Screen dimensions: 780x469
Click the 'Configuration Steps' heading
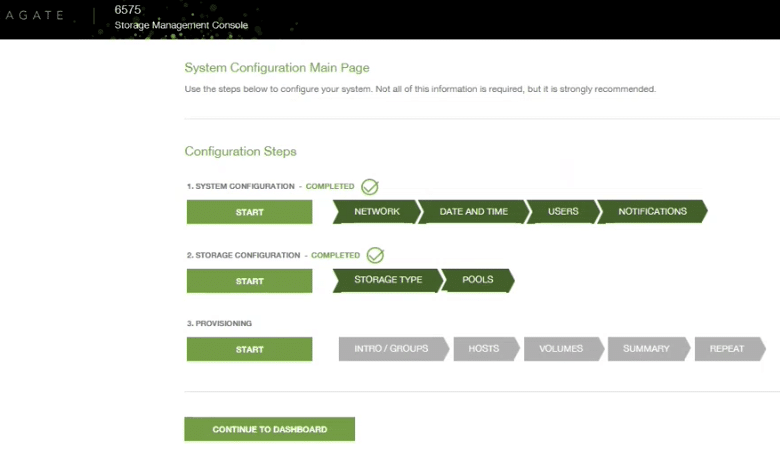click(x=240, y=151)
